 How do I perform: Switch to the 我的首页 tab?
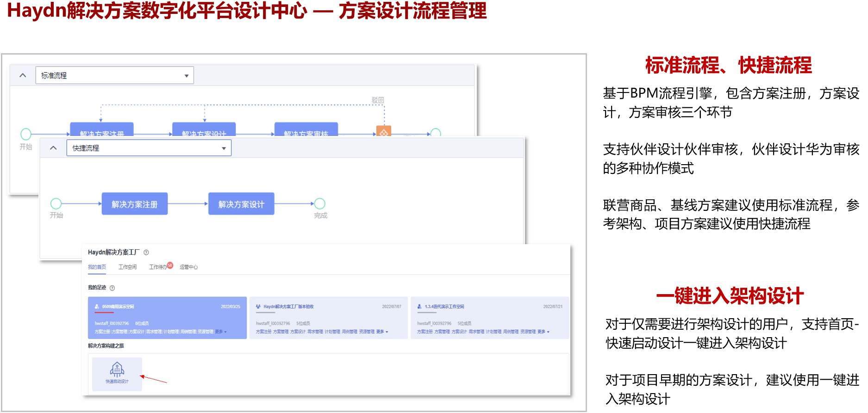point(97,267)
